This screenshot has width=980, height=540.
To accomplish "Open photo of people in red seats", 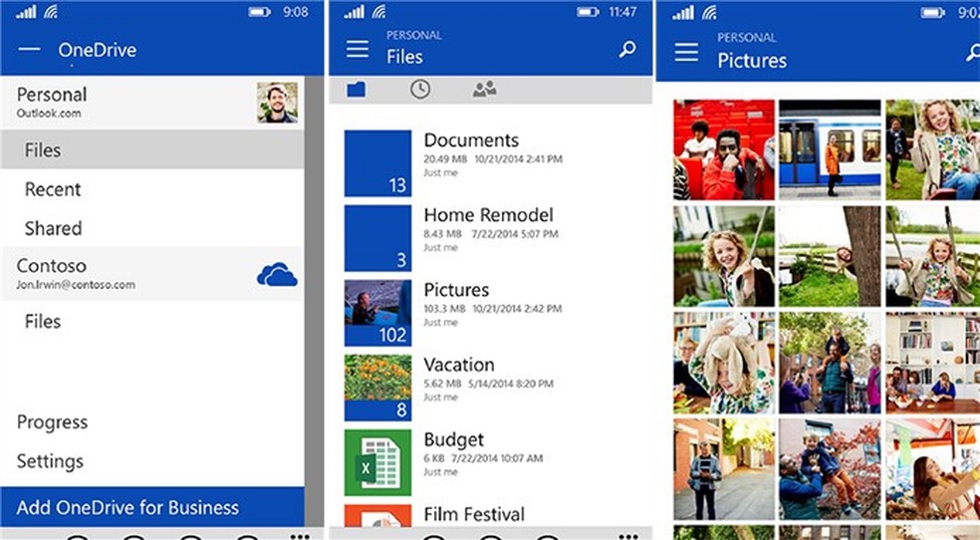I will point(724,150).
